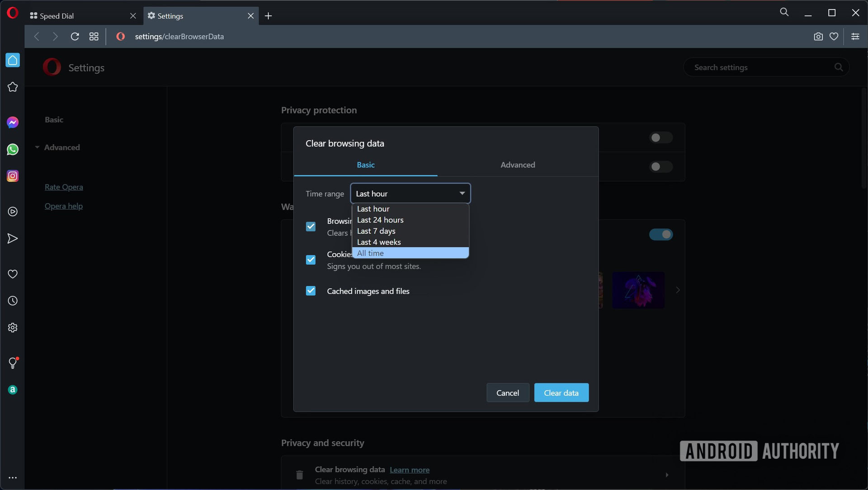This screenshot has height=490, width=868.
Task: Open Settings gear in the sidebar
Action: (13, 328)
